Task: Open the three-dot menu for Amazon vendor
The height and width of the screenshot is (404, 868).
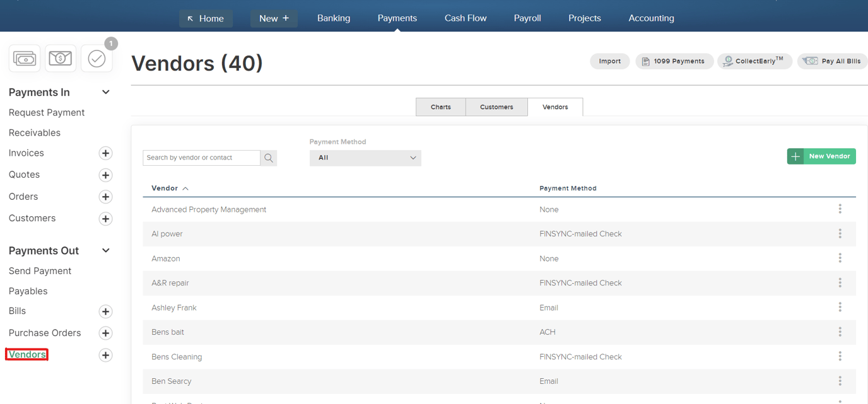Action: pos(840,258)
